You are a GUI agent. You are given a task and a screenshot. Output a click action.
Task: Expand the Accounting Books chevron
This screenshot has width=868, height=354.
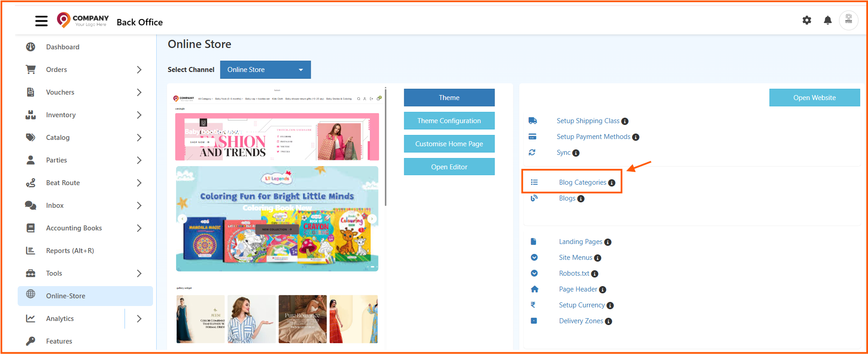tap(139, 228)
